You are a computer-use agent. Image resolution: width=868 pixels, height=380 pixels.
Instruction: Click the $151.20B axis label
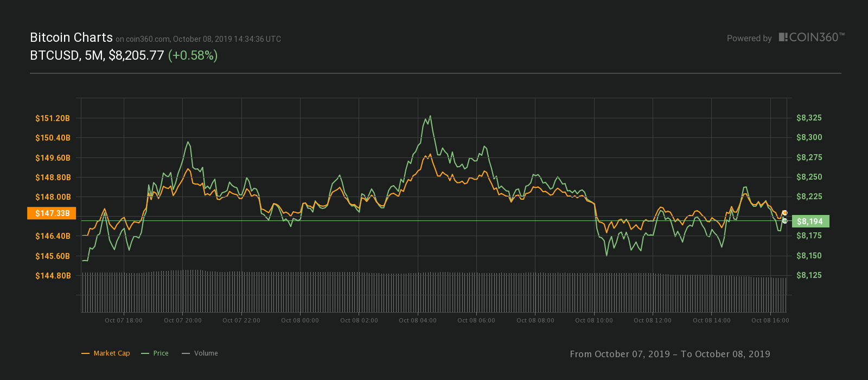click(x=53, y=118)
